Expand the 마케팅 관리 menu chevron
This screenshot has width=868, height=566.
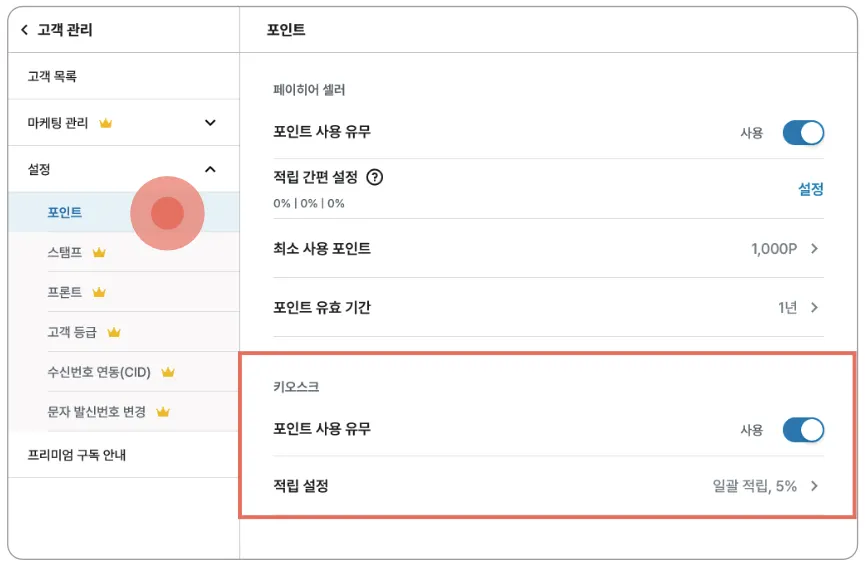click(210, 123)
